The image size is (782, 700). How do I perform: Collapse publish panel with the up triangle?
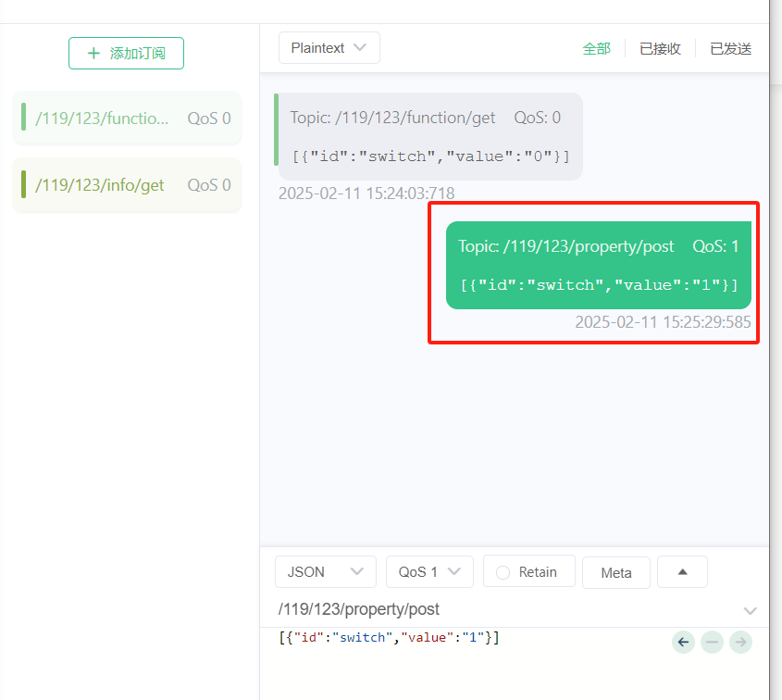click(682, 572)
